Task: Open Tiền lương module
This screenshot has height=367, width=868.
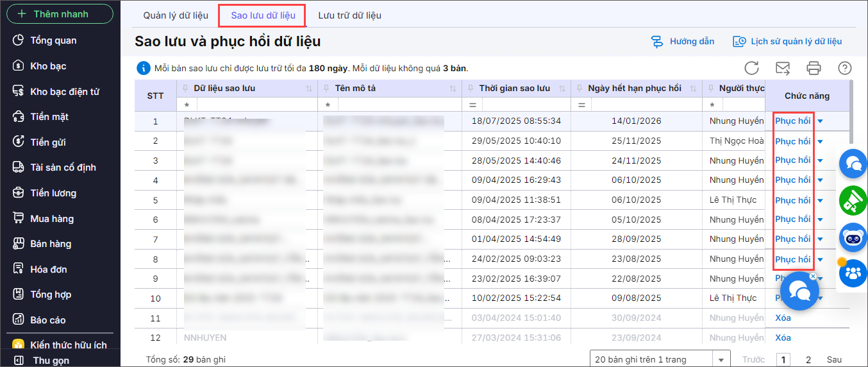Action: coord(53,193)
